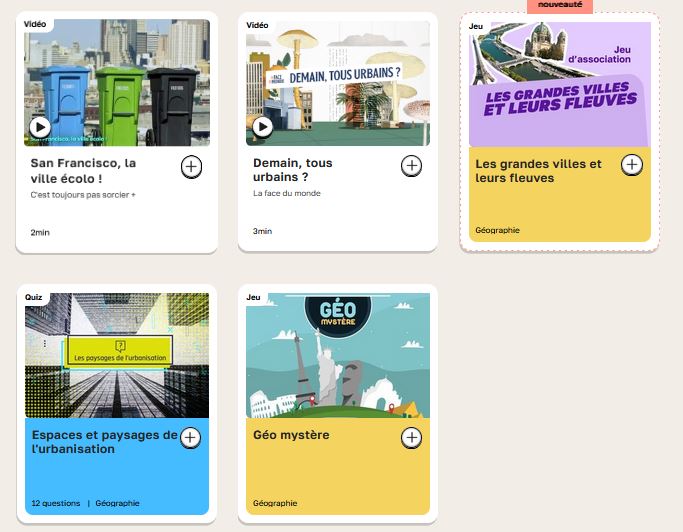Click the C'est toujours pas sorcier + subtitle
Viewport: 683px width, 532px height.
point(83,195)
